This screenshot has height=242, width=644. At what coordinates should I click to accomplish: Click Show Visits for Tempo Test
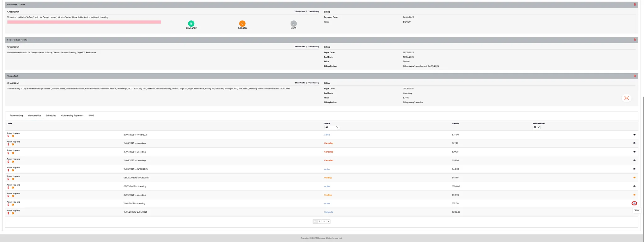click(300, 83)
